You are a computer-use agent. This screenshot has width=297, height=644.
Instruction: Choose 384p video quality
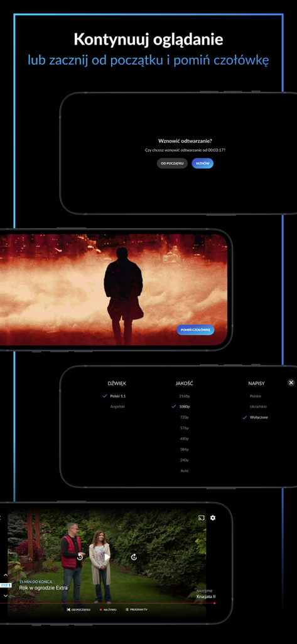click(x=185, y=449)
